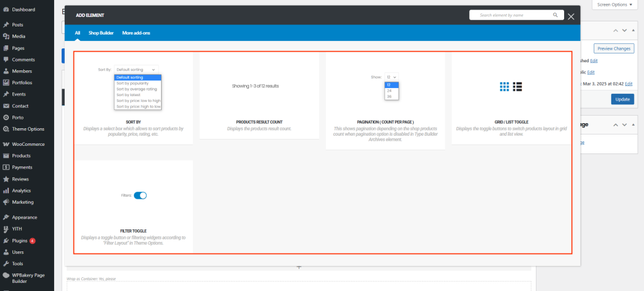
Task: Expand Screen Options dropdown
Action: click(x=616, y=4)
